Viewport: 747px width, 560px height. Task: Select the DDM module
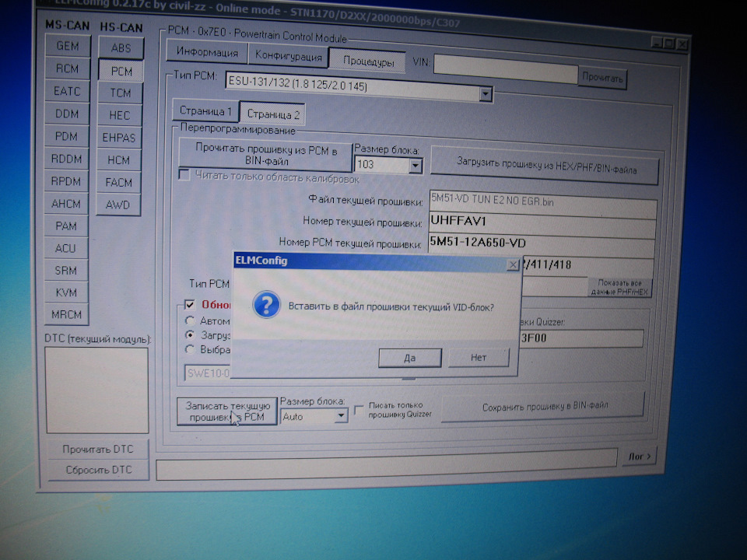point(67,114)
